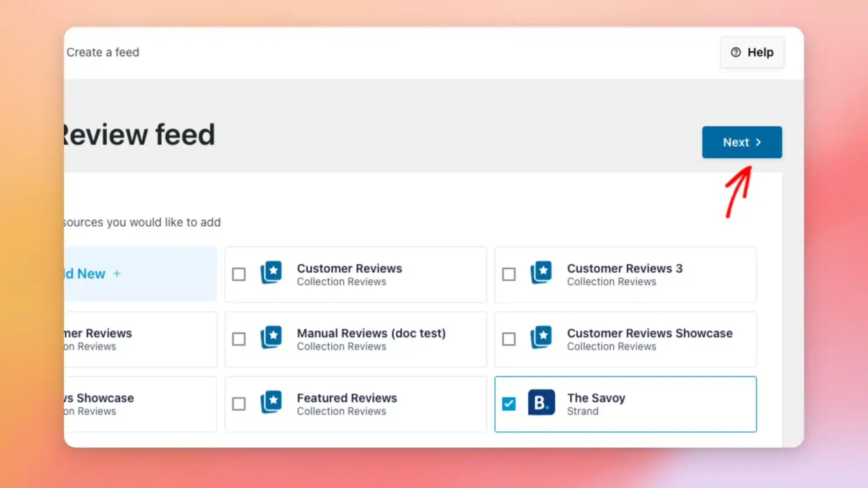Click the Create a feed breadcrumb text
Viewport: 868px width, 488px height.
click(x=103, y=52)
